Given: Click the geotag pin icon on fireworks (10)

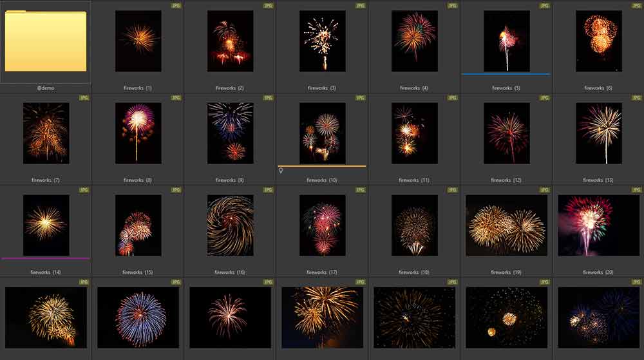Looking at the screenshot, I should (281, 171).
